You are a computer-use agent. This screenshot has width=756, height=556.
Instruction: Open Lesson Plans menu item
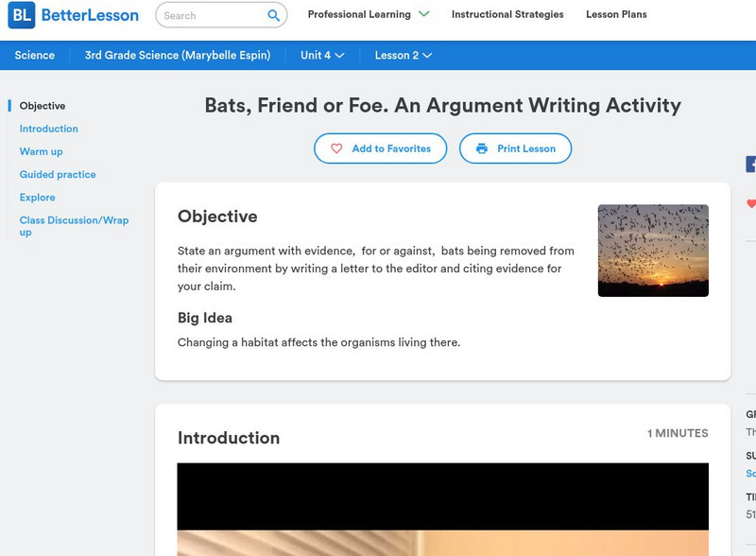tap(616, 15)
